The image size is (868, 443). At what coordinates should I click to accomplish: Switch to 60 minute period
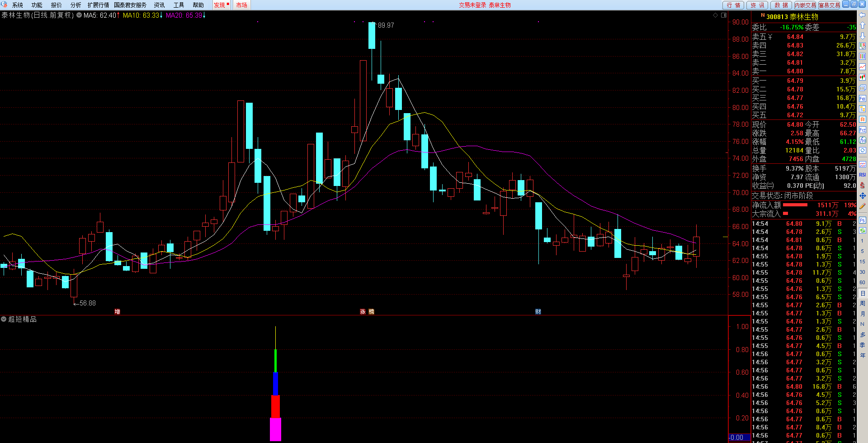[862, 282]
